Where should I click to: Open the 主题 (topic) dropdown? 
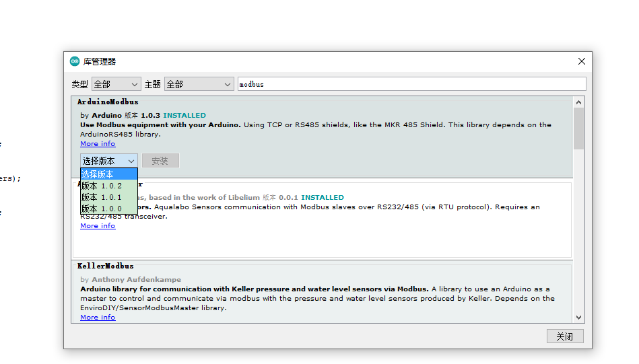(199, 84)
